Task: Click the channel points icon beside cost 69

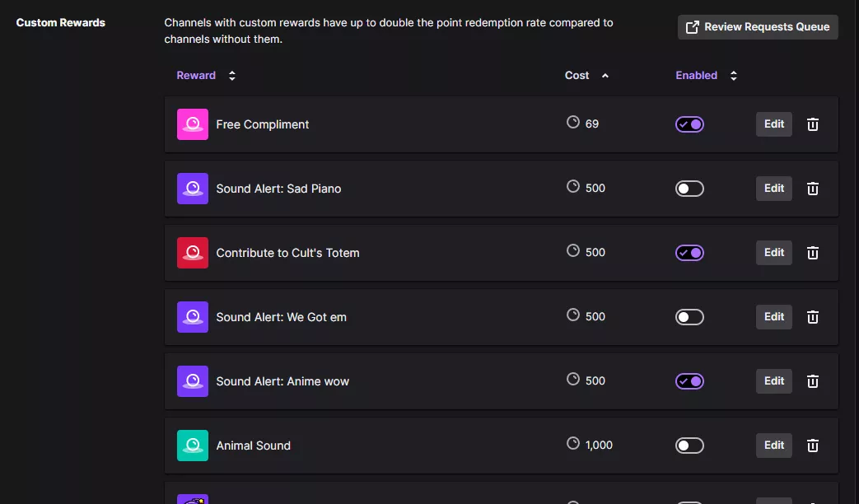Action: pos(573,122)
